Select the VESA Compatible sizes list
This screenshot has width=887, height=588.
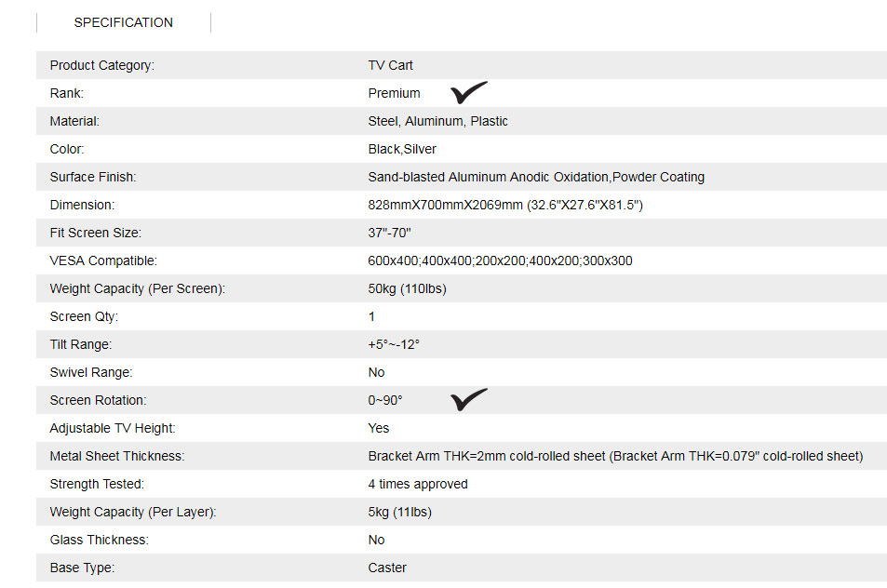(500, 261)
